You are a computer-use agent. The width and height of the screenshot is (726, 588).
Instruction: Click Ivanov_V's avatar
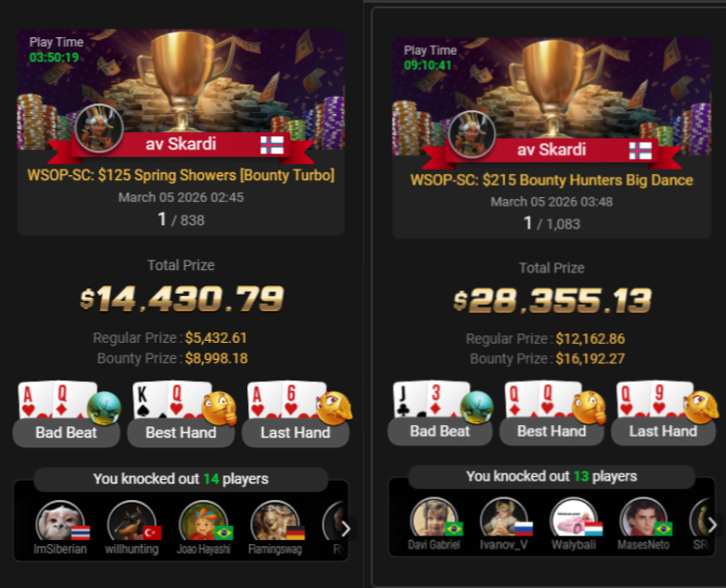tap(504, 518)
